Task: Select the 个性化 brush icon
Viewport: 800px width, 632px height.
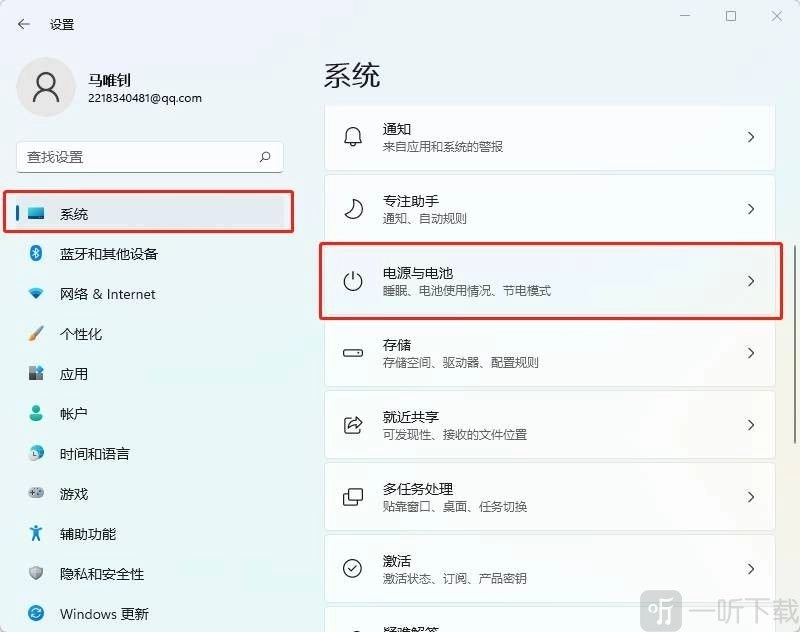Action: pyautogui.click(x=33, y=334)
